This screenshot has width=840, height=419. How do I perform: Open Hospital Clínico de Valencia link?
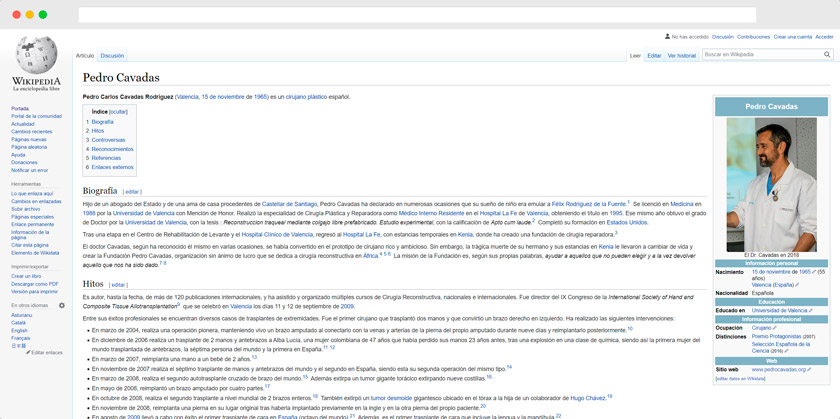coord(277,235)
